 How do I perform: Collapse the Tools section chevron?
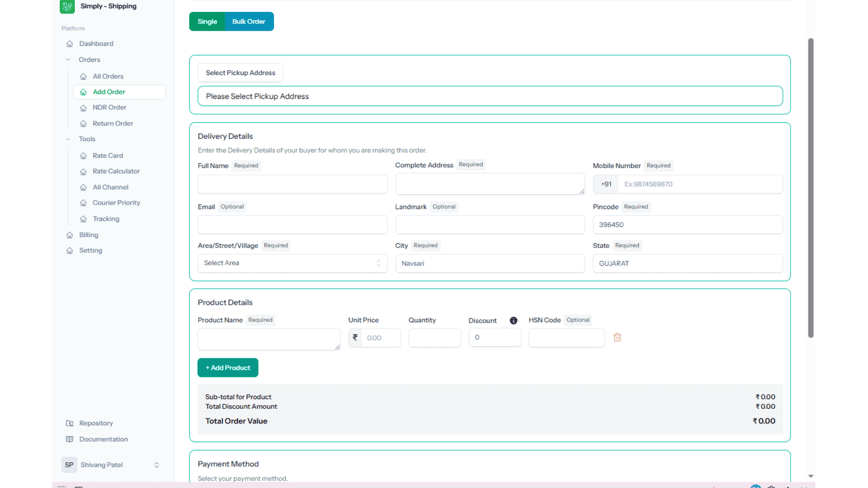click(68, 139)
